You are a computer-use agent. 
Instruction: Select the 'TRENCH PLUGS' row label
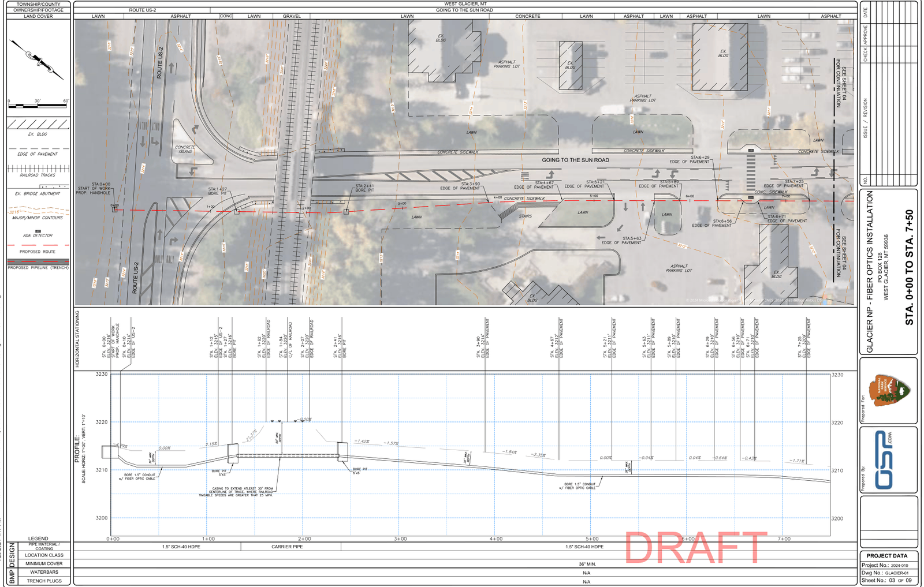(44, 581)
